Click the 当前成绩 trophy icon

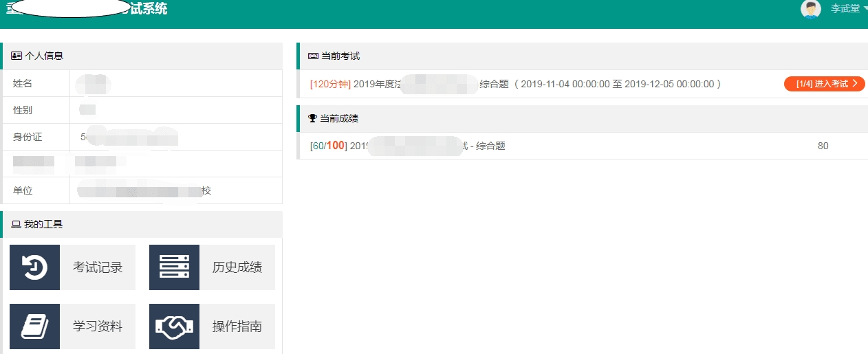click(x=313, y=118)
